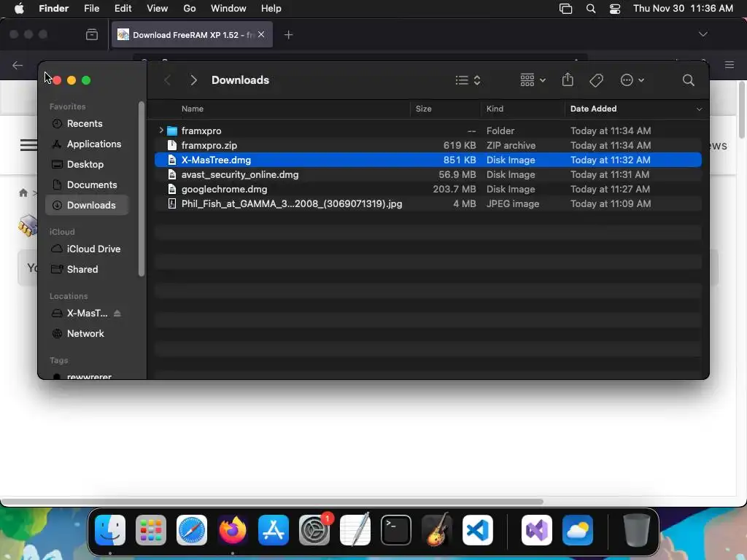Open browser list all tabs chevron
Image resolution: width=747 pixels, height=560 pixels.
pyautogui.click(x=703, y=34)
